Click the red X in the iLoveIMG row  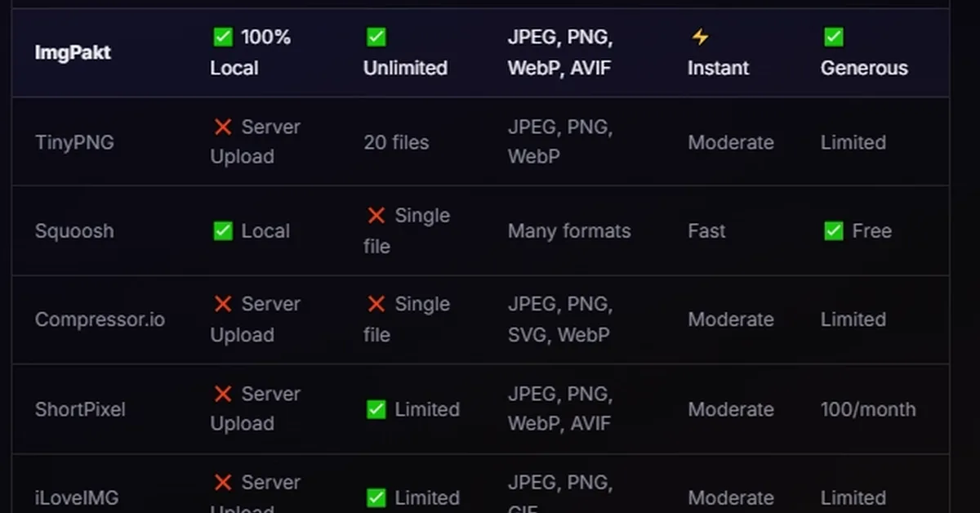point(222,483)
